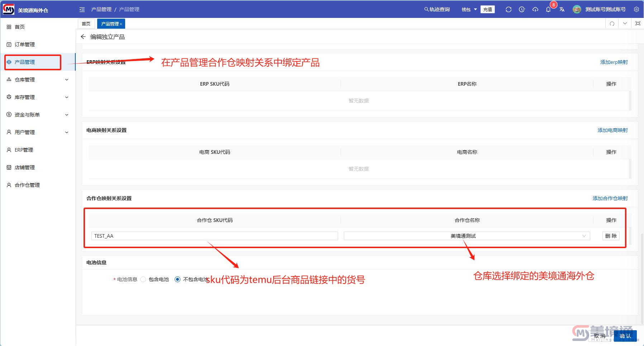Click the 充值 recharge button
Screen dimensions: 644x346
(x=488, y=9)
